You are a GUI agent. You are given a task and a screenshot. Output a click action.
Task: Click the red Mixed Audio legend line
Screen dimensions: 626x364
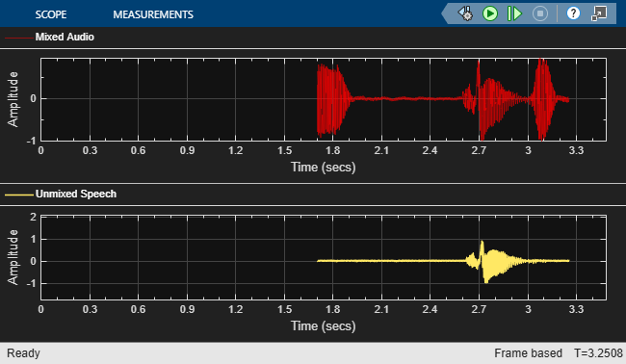point(18,38)
